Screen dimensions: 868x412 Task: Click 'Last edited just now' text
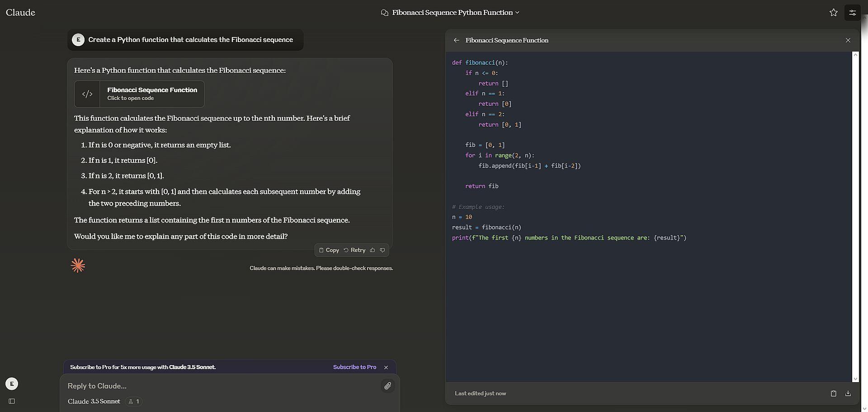pyautogui.click(x=480, y=393)
